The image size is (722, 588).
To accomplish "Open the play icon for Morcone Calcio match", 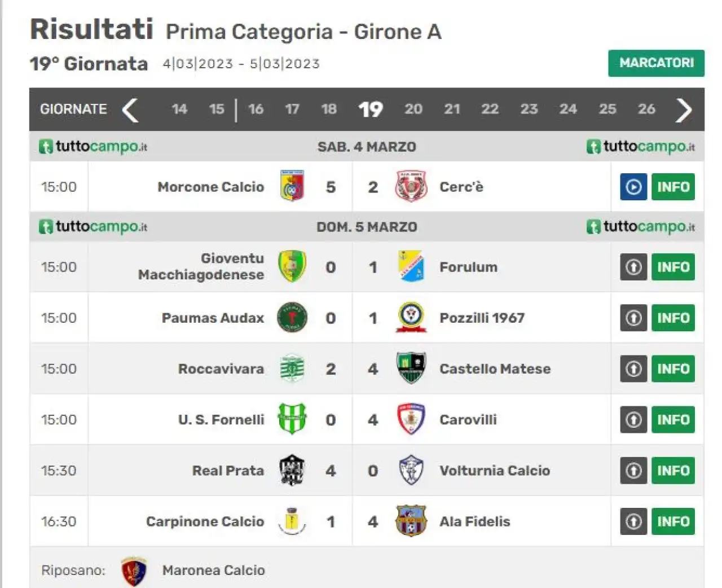I will (633, 187).
